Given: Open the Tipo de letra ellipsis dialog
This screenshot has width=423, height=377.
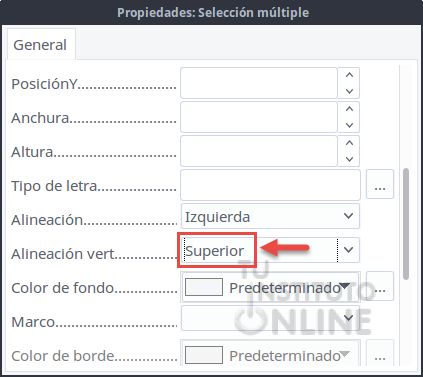Looking at the screenshot, I should pos(380,184).
